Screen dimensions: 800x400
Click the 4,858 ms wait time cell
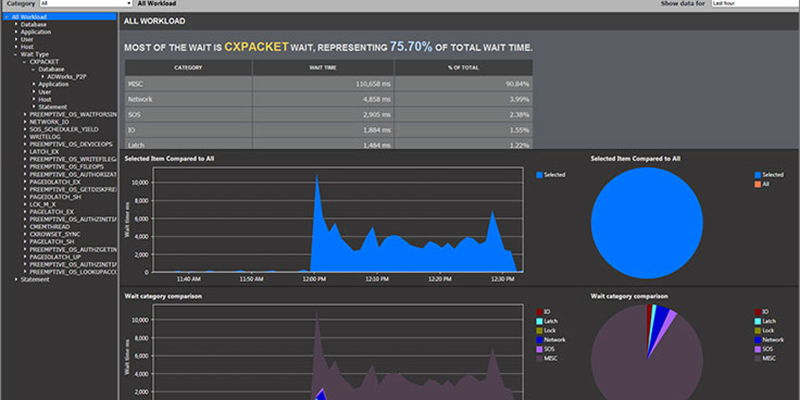point(322,99)
